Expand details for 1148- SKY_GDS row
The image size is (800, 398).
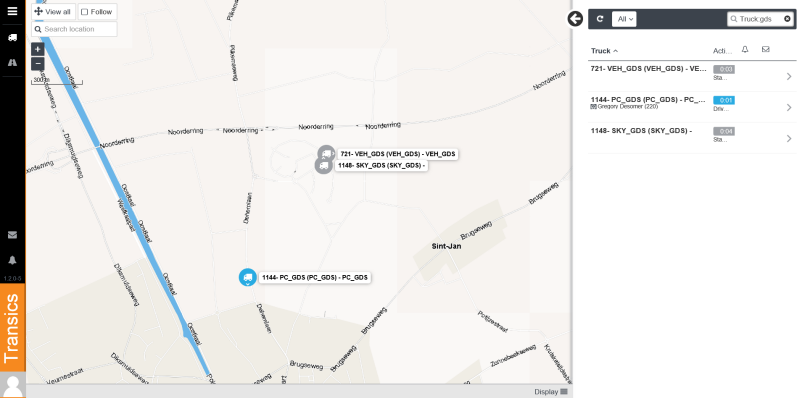(789, 138)
